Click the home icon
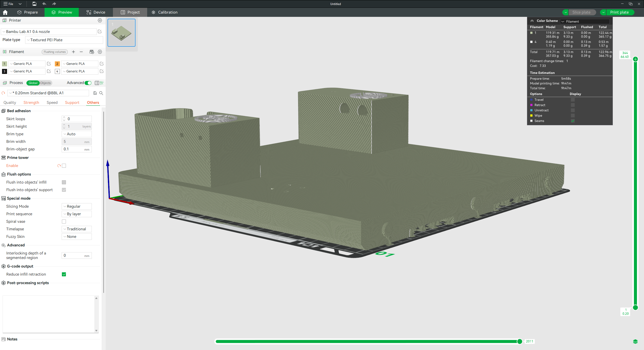Viewport: 644px width, 350px height. coord(5,12)
